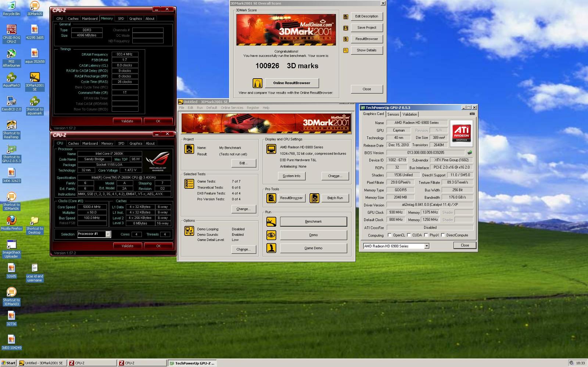Open the EasyBCD 2.0 desktop icon
Screen dimensions: 588x367
click(11, 104)
